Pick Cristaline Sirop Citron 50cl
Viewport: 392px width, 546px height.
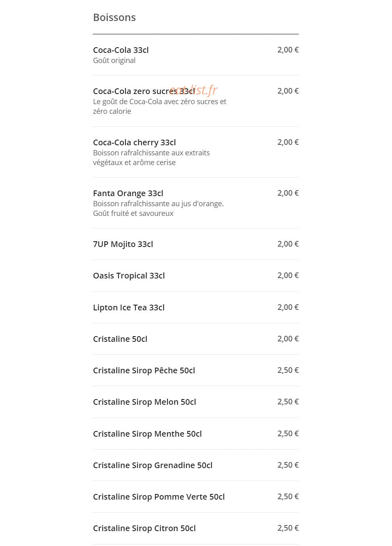coord(196,528)
